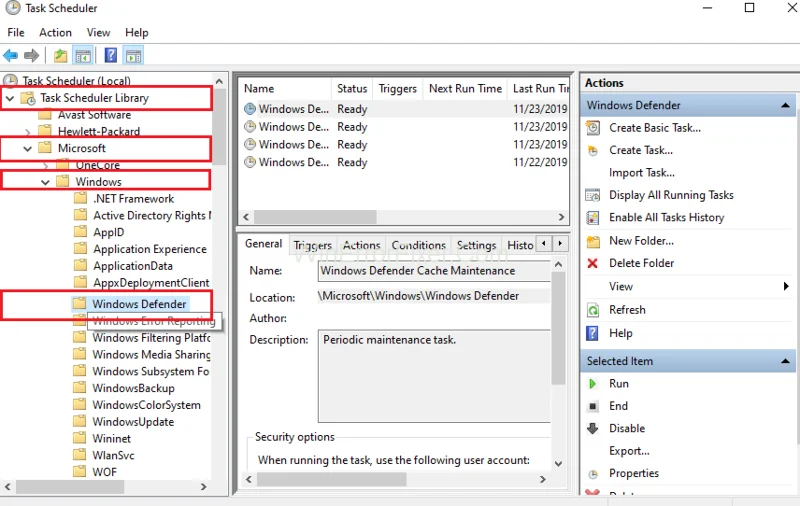
Task: Click the Forward arrow toolbar icon
Action: [32, 56]
